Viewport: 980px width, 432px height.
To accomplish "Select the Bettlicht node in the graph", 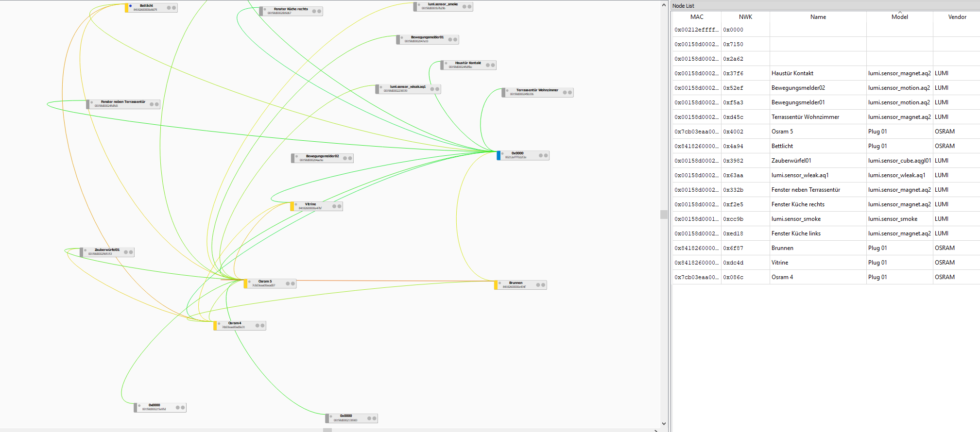I will point(151,8).
